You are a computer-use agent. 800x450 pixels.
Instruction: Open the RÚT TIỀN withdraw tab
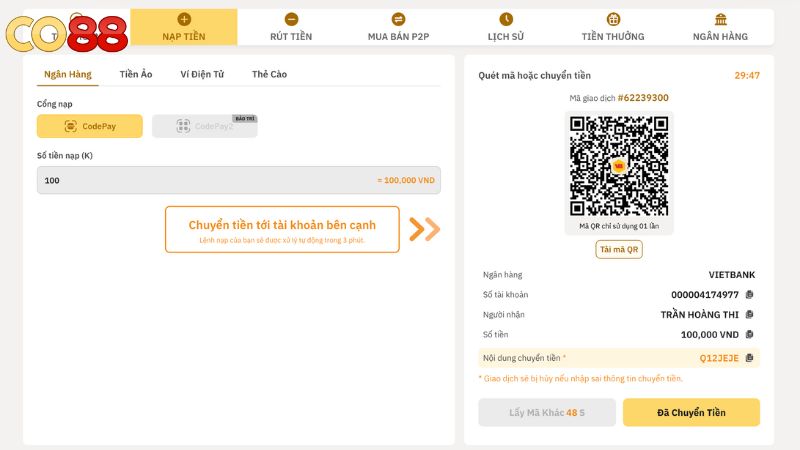point(291,27)
